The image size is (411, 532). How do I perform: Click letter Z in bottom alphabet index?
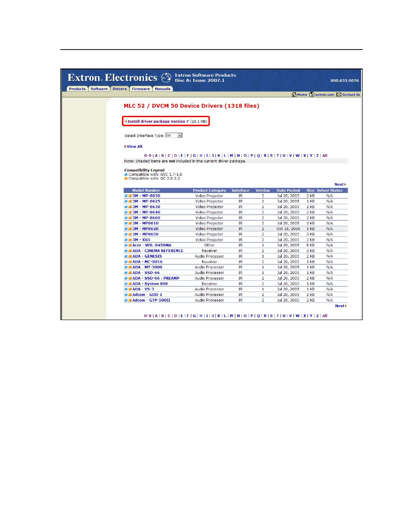[318, 316]
